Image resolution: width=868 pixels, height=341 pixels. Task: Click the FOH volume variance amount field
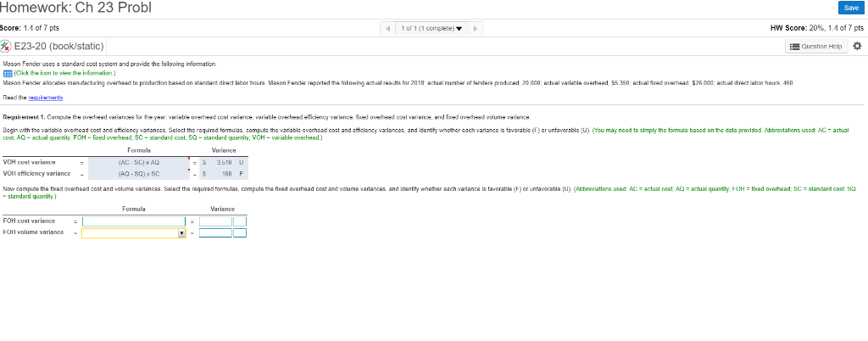216,233
